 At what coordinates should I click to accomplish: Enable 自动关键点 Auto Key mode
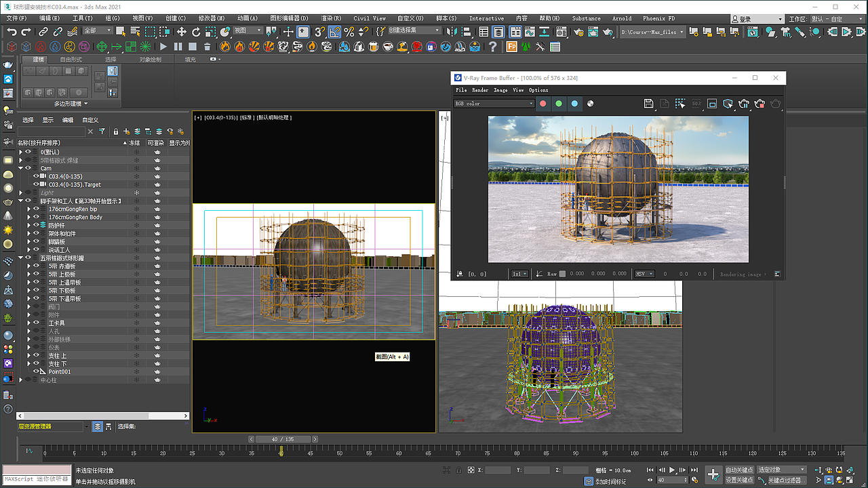tap(739, 469)
